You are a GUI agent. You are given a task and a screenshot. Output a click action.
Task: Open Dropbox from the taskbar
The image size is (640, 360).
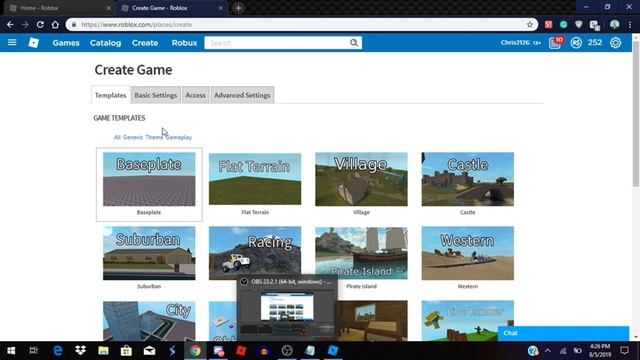[x=80, y=351]
